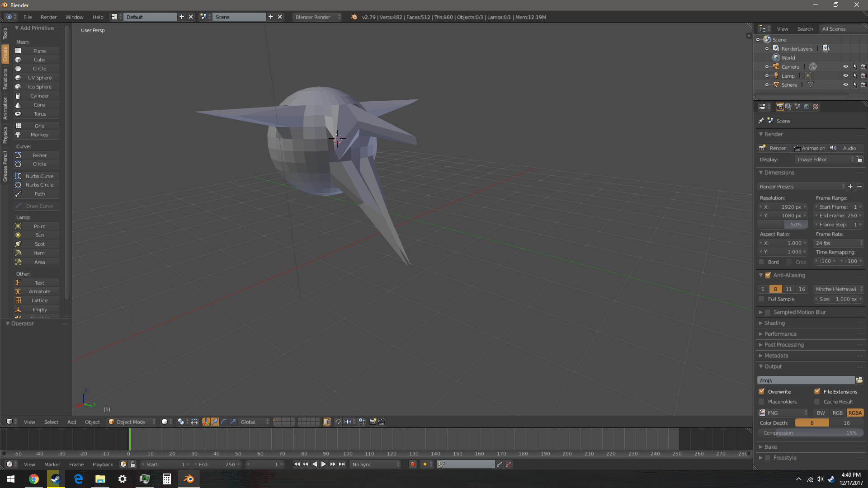Open the Render Layers properties tab
This screenshot has width=868, height=488.
tap(788, 107)
